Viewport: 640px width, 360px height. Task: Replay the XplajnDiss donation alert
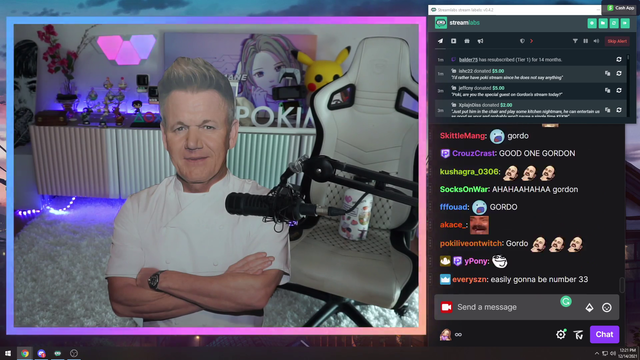[619, 110]
